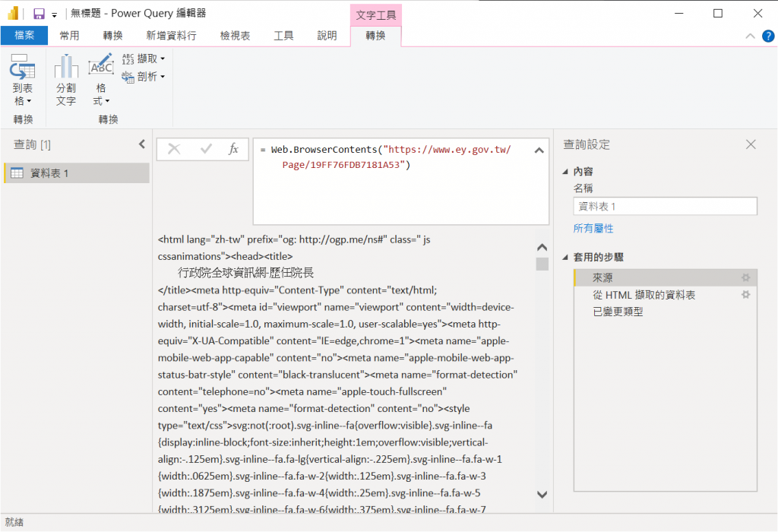Open the 說明 ribbon tab

(x=327, y=35)
